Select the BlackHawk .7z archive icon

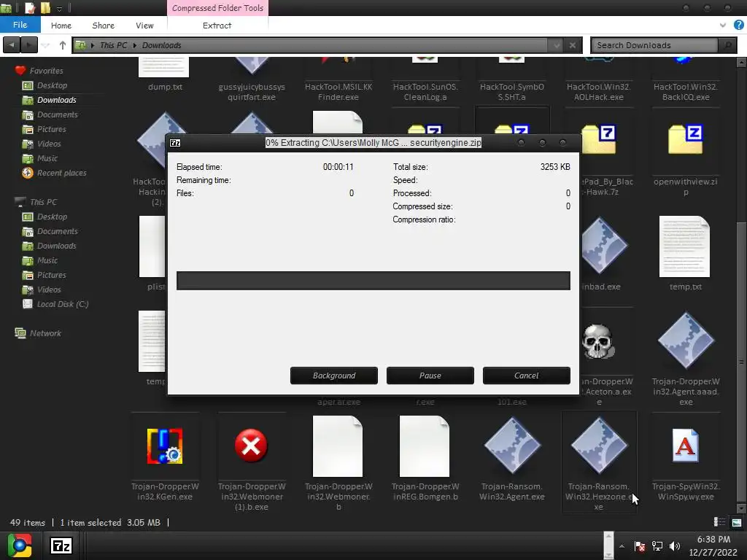point(600,139)
